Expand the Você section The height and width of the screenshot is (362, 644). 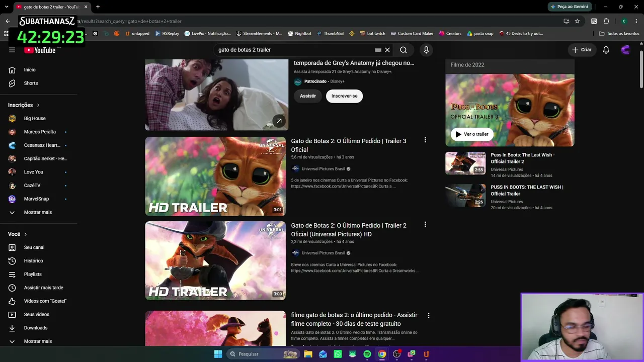(18, 234)
